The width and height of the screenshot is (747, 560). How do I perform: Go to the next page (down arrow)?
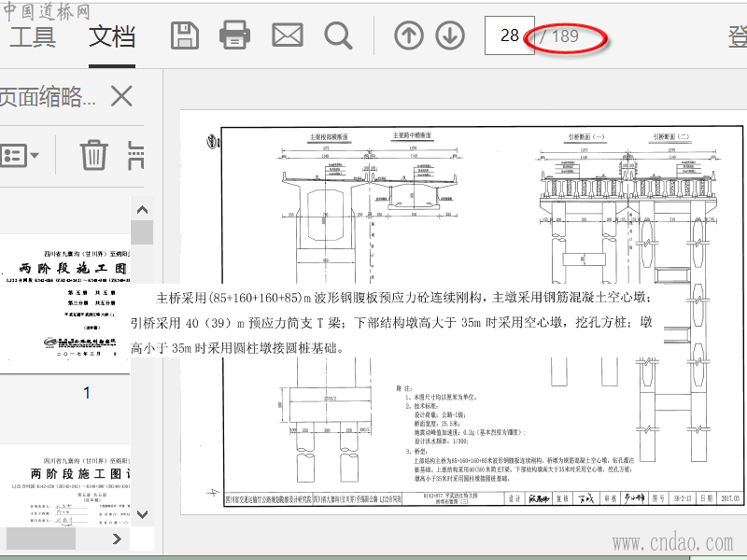coord(450,35)
